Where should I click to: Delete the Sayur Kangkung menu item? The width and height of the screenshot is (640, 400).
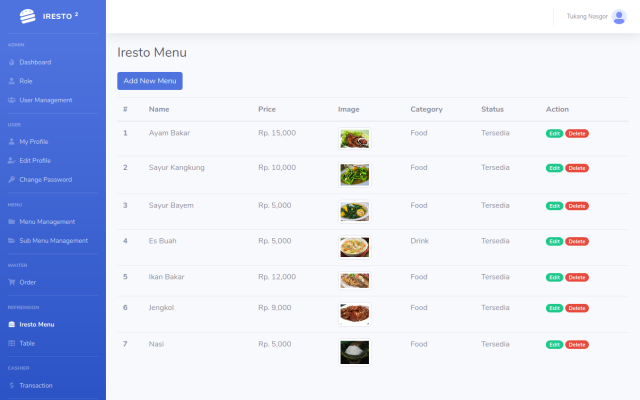577,168
